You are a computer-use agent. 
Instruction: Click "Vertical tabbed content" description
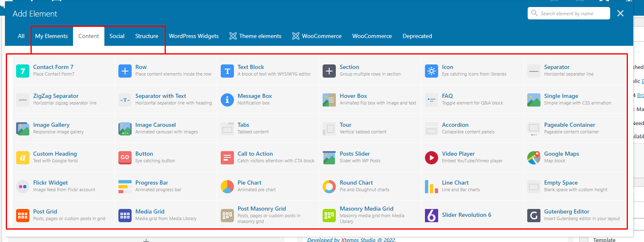[x=363, y=132]
